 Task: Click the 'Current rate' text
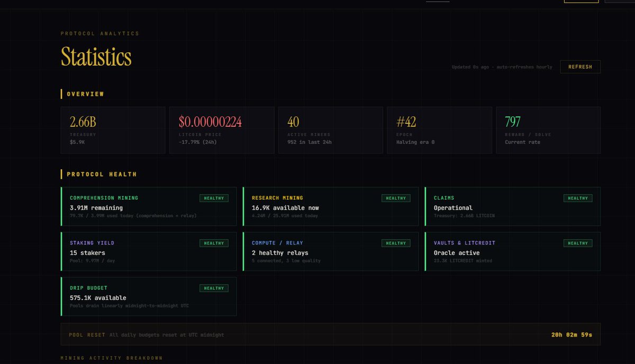point(522,142)
